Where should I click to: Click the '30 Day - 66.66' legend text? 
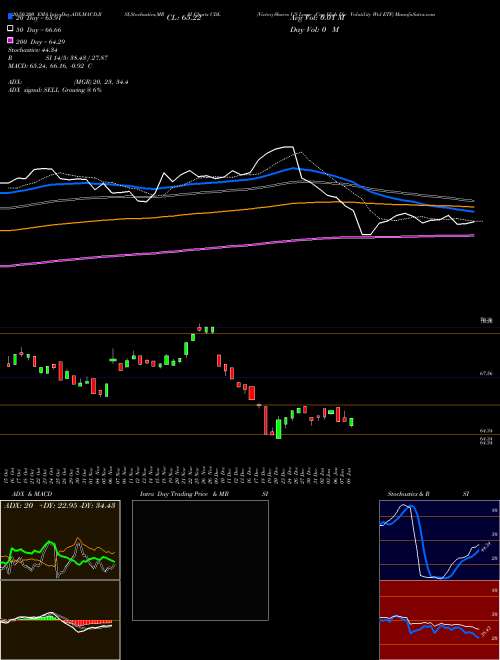point(38,30)
